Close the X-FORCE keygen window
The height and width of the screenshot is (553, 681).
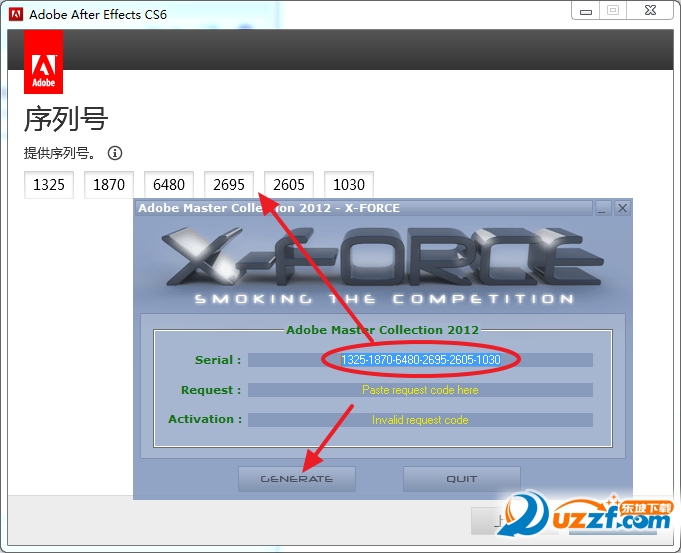click(x=622, y=208)
